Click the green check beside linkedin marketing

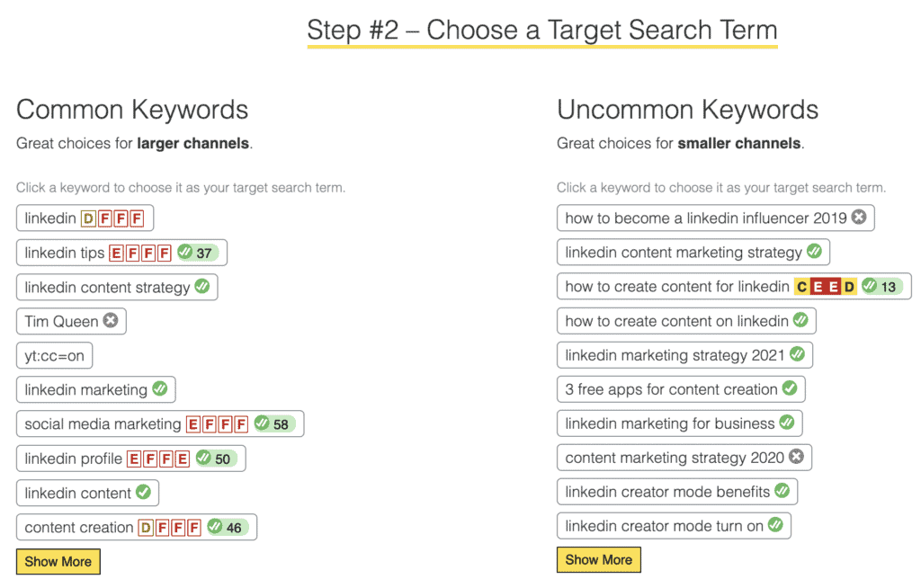159,389
